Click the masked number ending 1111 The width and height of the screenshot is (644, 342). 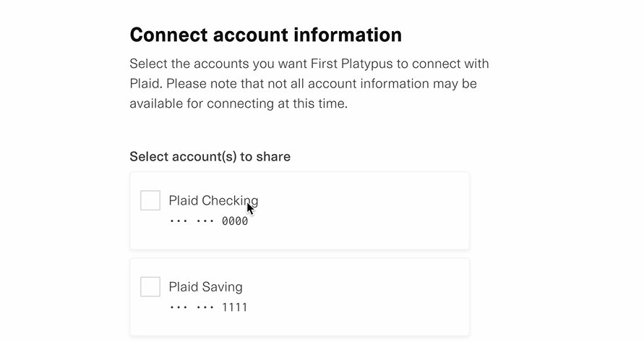click(x=209, y=307)
